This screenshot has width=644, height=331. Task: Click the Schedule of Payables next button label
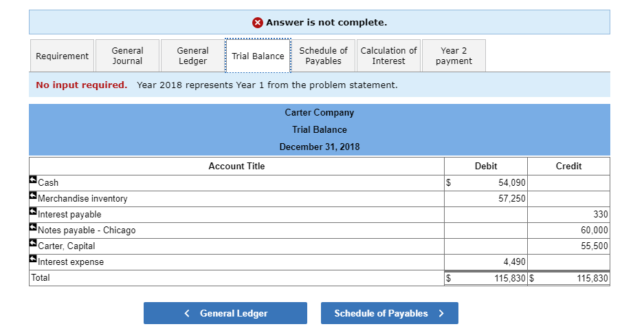[381, 313]
